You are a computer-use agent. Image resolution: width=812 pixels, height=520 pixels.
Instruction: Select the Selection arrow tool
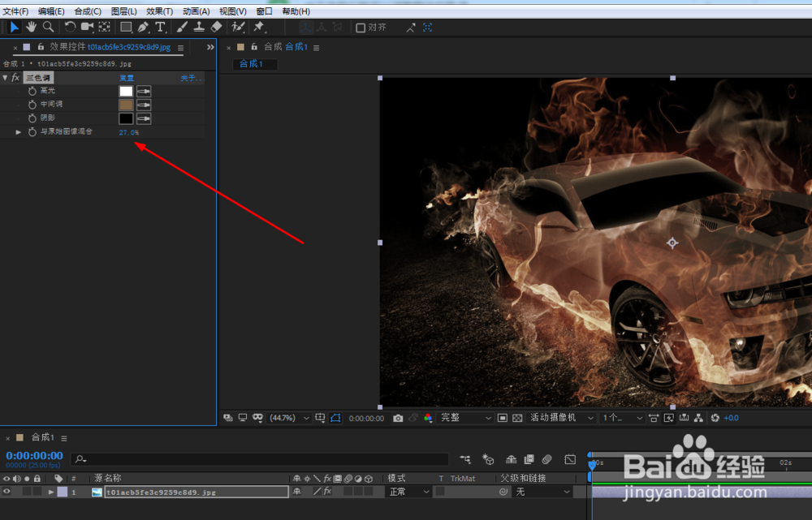(x=15, y=27)
